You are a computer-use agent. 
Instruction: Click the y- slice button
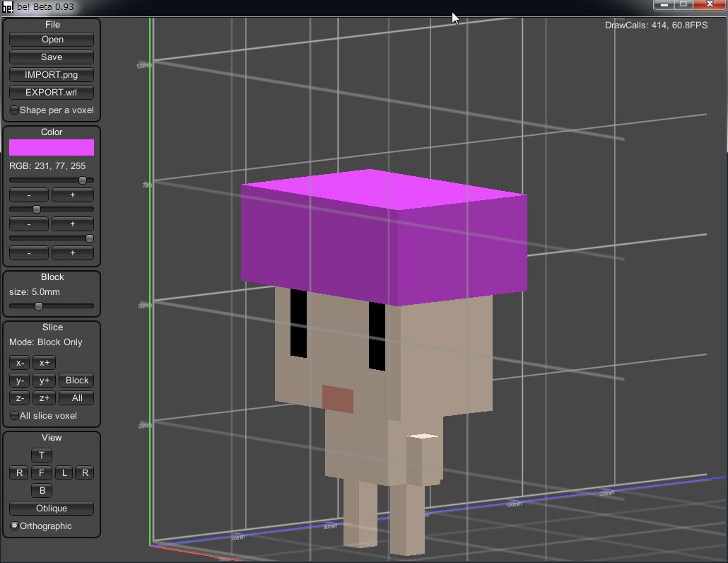pos(20,381)
